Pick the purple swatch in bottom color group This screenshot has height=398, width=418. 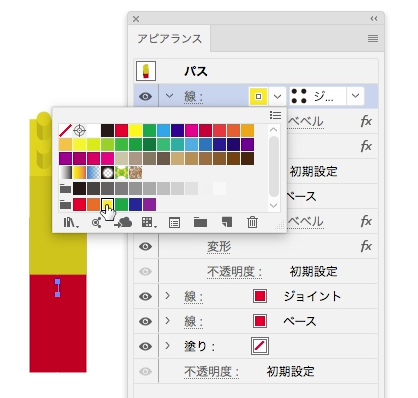tap(149, 204)
